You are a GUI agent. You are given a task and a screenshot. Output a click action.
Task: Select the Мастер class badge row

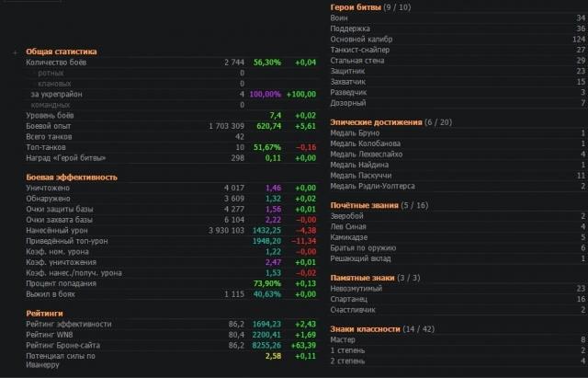[x=343, y=339]
